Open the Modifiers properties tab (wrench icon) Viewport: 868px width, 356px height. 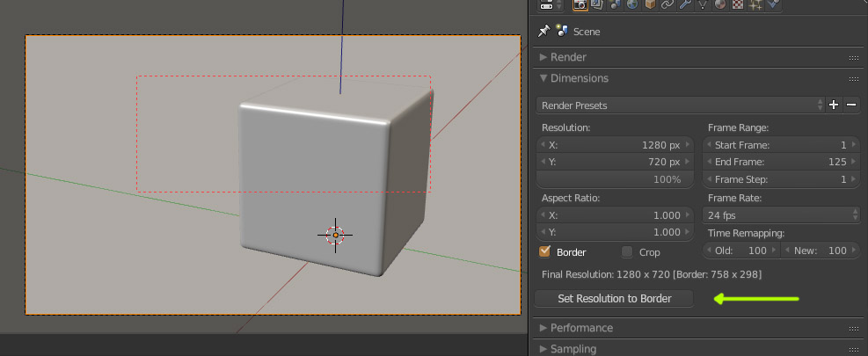pos(685,4)
